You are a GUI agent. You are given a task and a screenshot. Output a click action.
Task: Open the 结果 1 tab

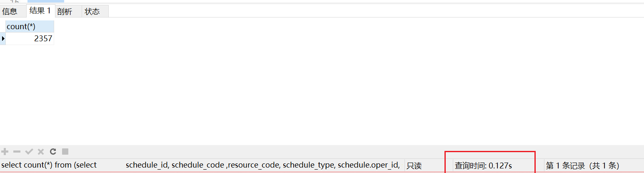pos(40,11)
